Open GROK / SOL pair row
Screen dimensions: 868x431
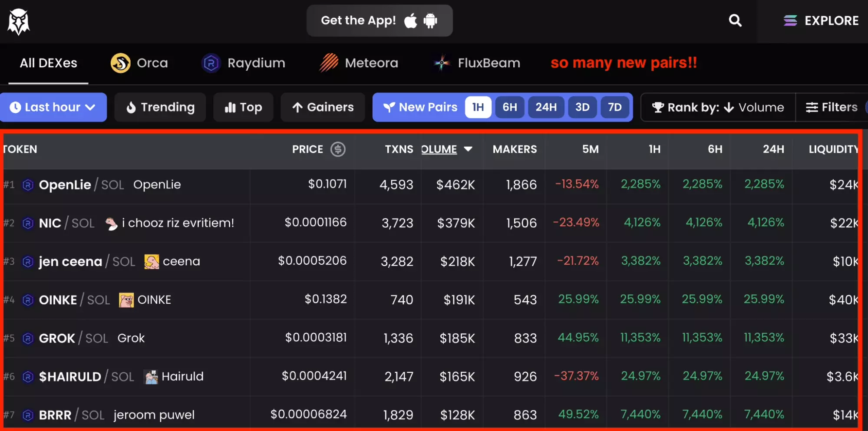[431, 338]
